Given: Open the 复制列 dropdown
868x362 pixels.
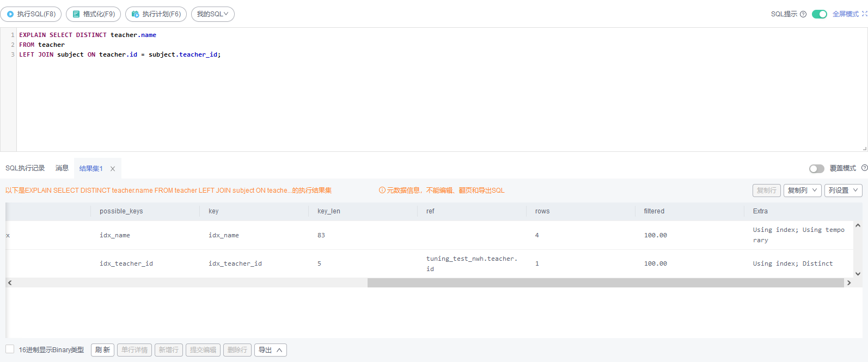Looking at the screenshot, I should tap(803, 191).
